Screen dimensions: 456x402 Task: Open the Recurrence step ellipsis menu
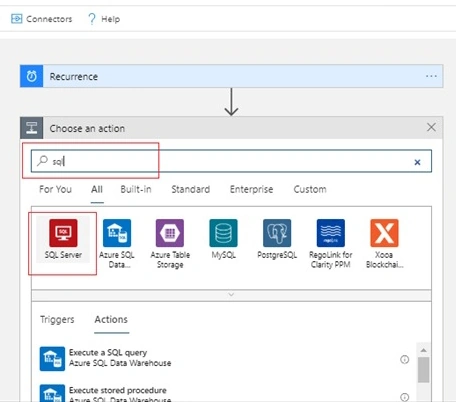tap(431, 76)
